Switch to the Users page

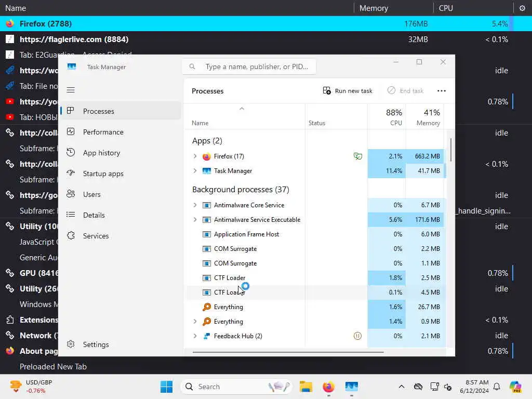point(121,194)
